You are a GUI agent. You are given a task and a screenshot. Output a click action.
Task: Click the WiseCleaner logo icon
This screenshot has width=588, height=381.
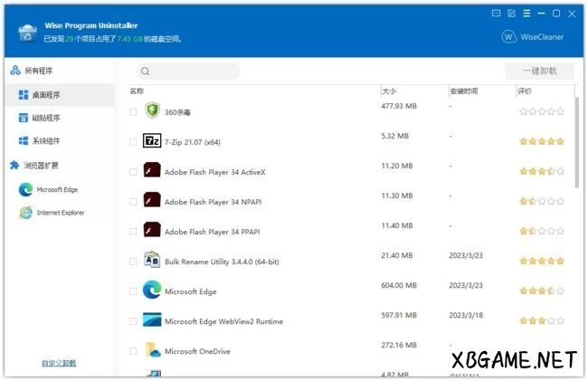[509, 37]
